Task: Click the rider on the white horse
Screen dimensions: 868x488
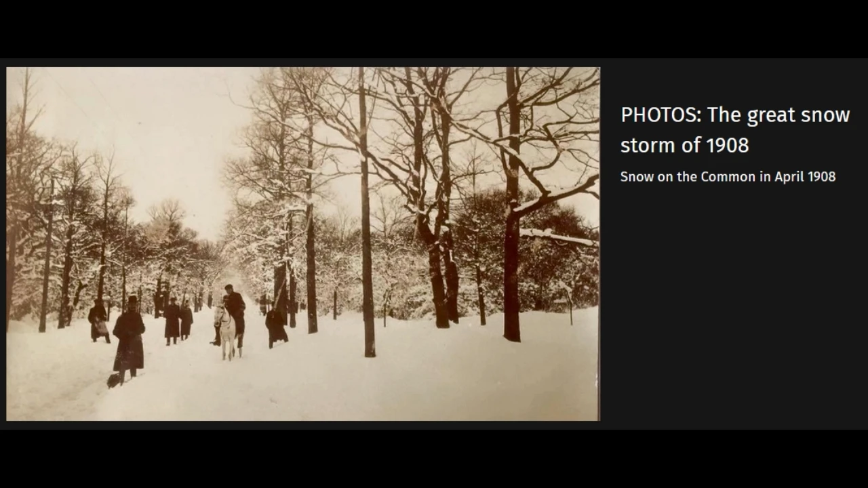Action: coord(234,304)
